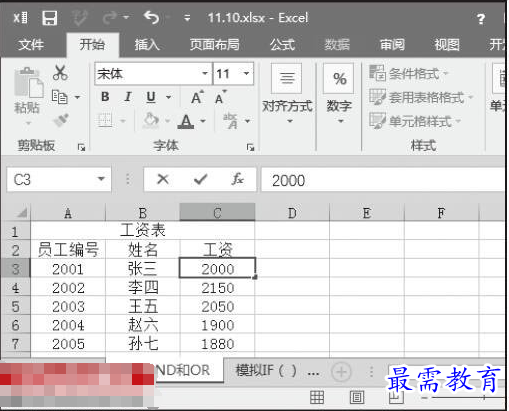Switch to the 开始 tab
This screenshot has width=509, height=411.
(x=92, y=44)
